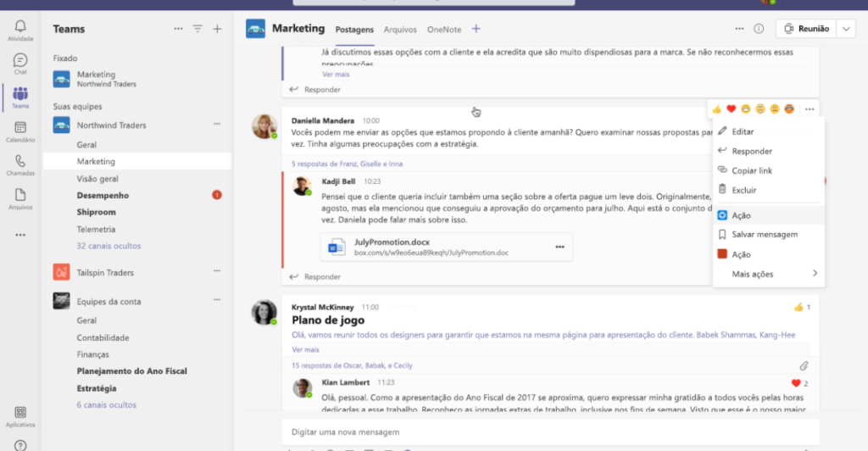Image resolution: width=868 pixels, height=451 pixels.
Task: Open channel more options ellipsis in header
Action: [x=739, y=29]
